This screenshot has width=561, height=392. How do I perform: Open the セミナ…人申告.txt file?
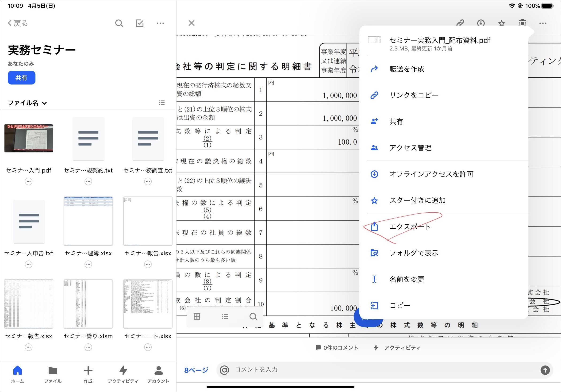pyautogui.click(x=29, y=221)
